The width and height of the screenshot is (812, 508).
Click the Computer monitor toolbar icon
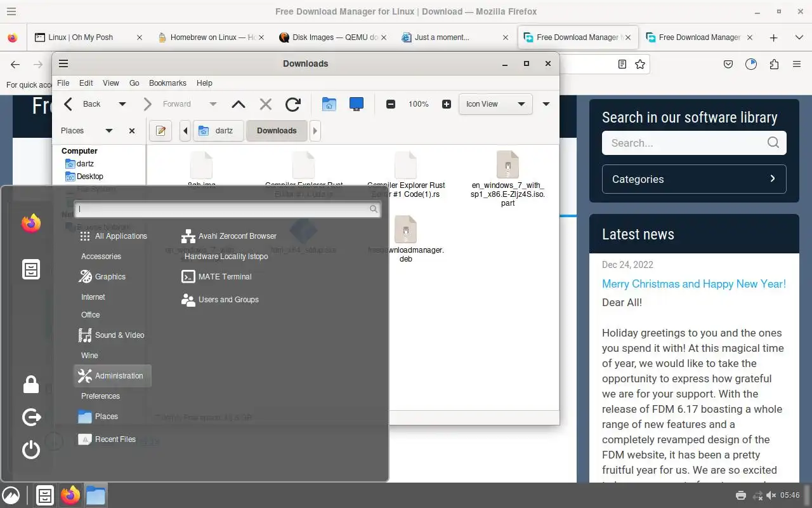coord(357,104)
